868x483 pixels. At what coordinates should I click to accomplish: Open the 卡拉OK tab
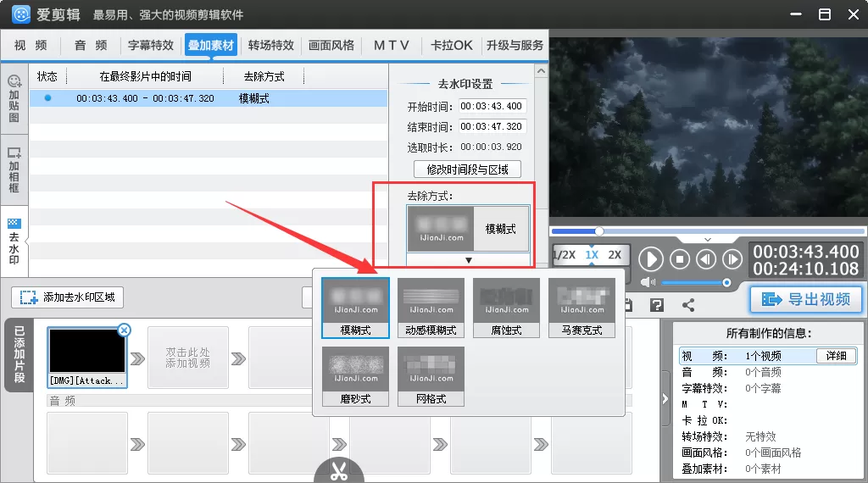coord(451,45)
